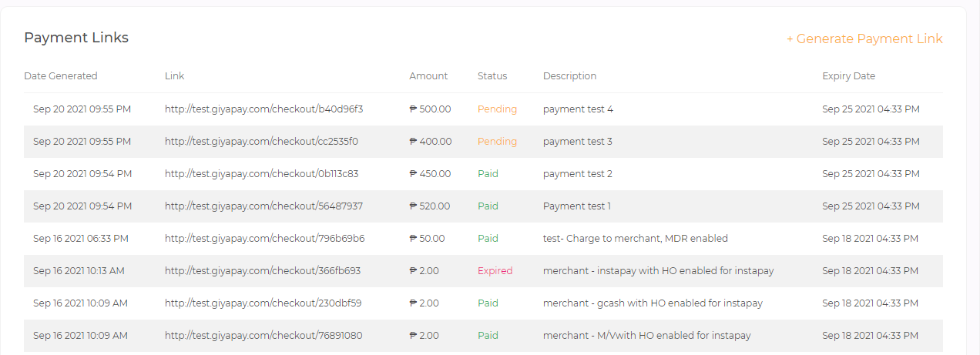Open the checkout/cc2535f0 payment link

point(261,142)
